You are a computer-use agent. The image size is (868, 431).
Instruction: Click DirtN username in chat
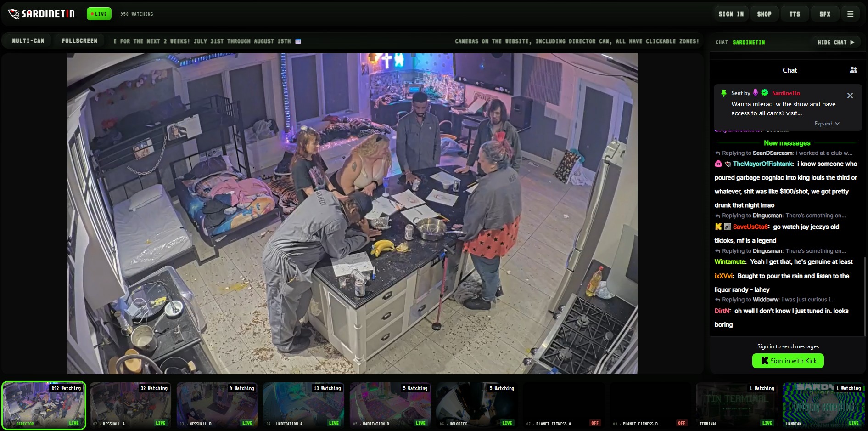click(x=722, y=311)
